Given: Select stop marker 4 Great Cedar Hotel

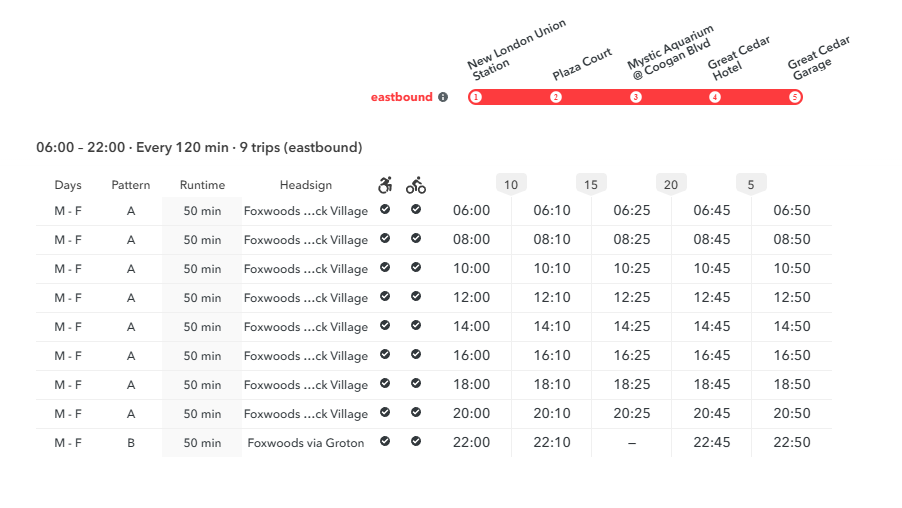Looking at the screenshot, I should 715,97.
